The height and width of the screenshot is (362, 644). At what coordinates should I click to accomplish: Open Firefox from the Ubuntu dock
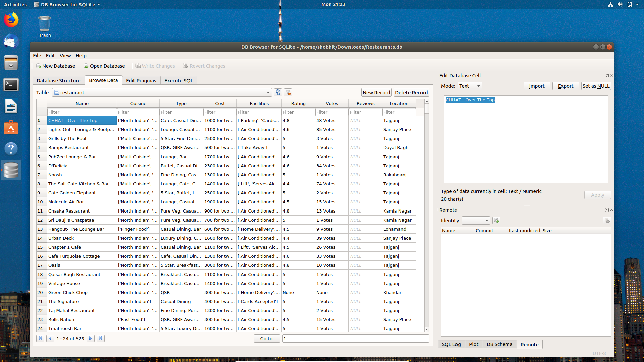point(11,20)
